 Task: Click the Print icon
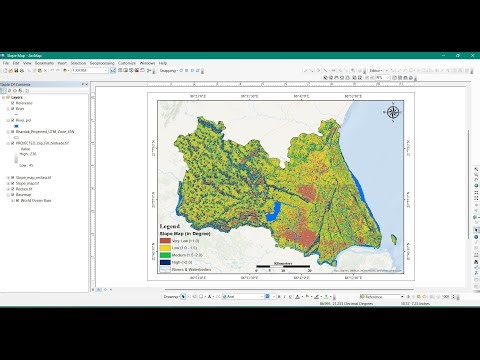[22, 71]
